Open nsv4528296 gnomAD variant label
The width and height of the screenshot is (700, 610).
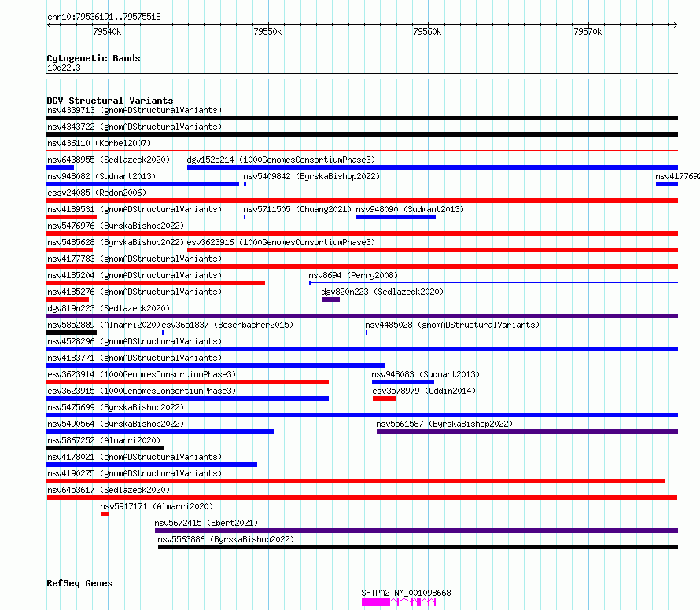click(x=134, y=341)
